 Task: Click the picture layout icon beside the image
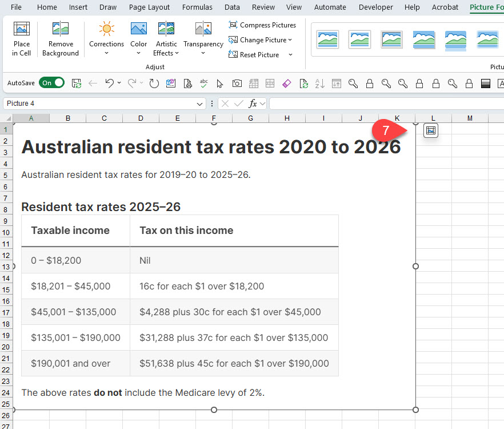(431, 130)
